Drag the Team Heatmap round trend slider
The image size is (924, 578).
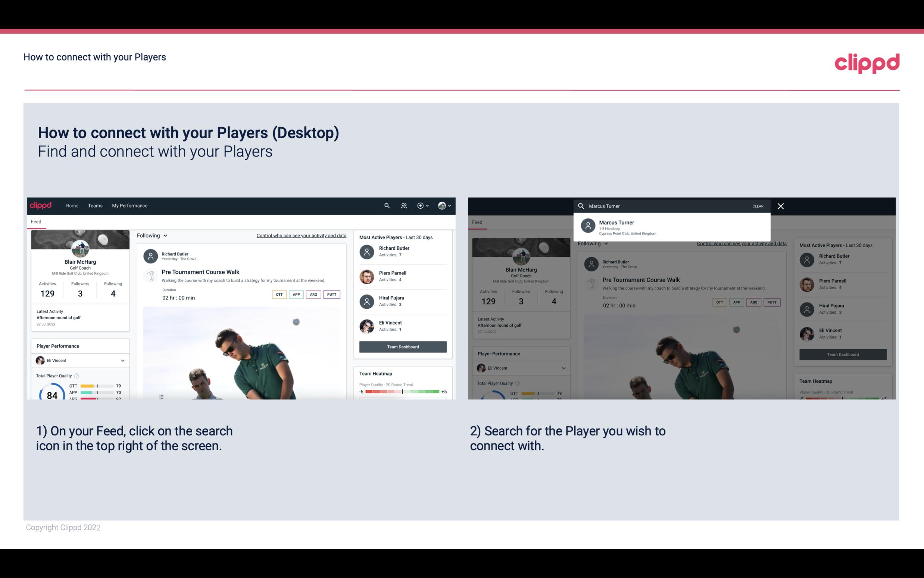[402, 392]
